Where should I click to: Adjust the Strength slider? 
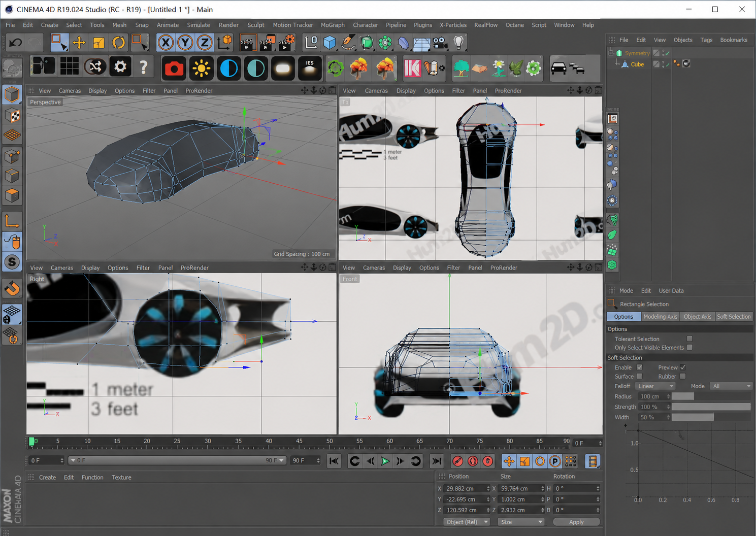711,407
